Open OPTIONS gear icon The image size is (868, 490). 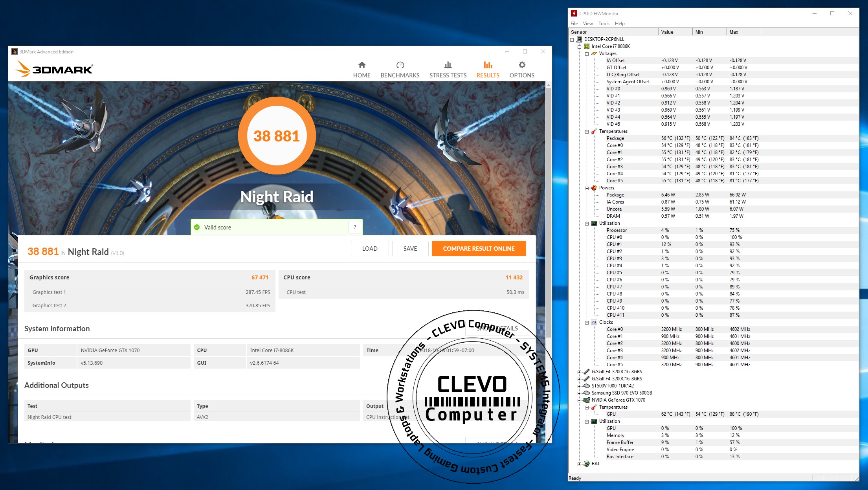(521, 65)
